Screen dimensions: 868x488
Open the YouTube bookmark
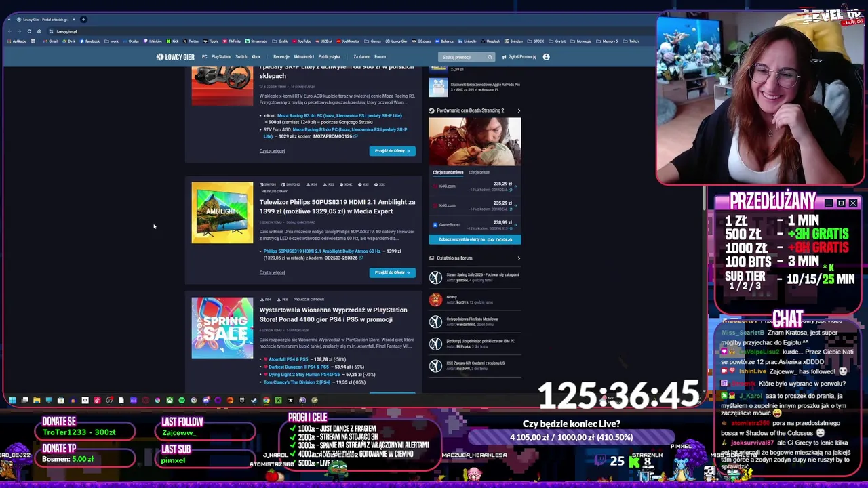301,41
